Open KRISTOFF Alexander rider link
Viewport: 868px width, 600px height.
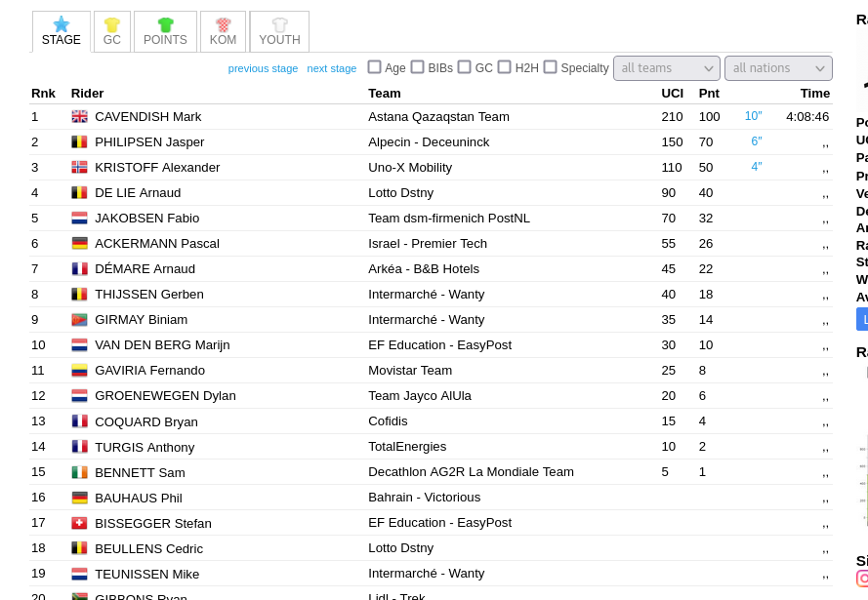point(157,168)
